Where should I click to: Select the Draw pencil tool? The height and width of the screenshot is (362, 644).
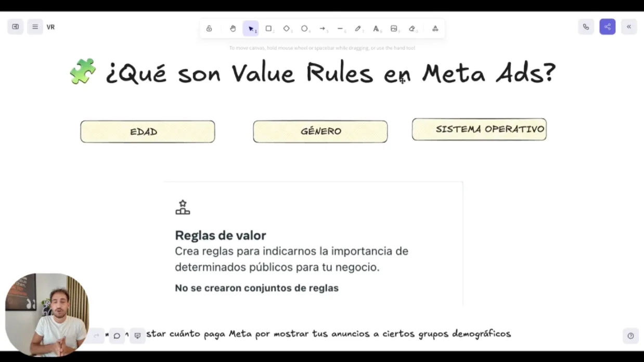pyautogui.click(x=358, y=29)
